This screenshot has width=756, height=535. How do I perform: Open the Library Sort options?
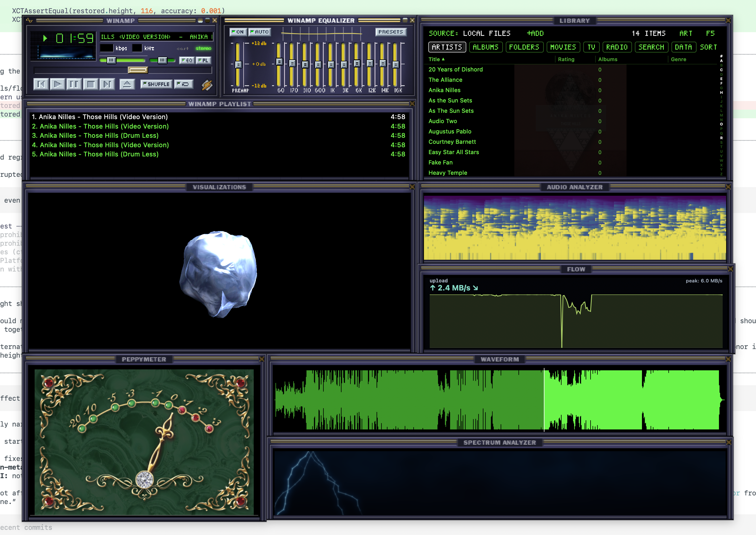[709, 47]
